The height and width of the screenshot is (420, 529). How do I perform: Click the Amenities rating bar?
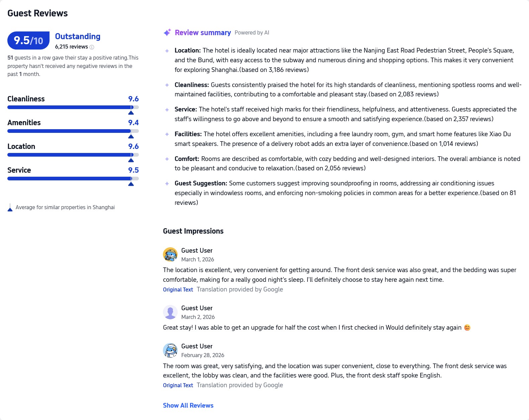tap(73, 131)
